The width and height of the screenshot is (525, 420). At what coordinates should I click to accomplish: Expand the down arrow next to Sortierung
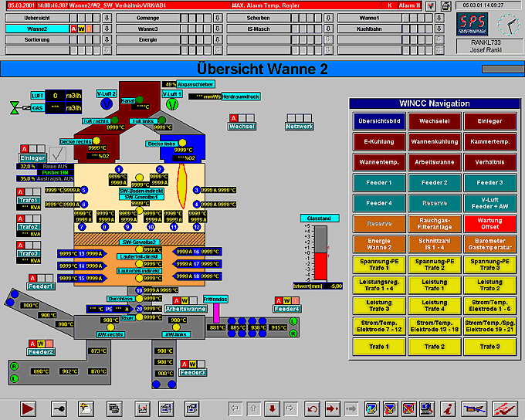point(107,40)
